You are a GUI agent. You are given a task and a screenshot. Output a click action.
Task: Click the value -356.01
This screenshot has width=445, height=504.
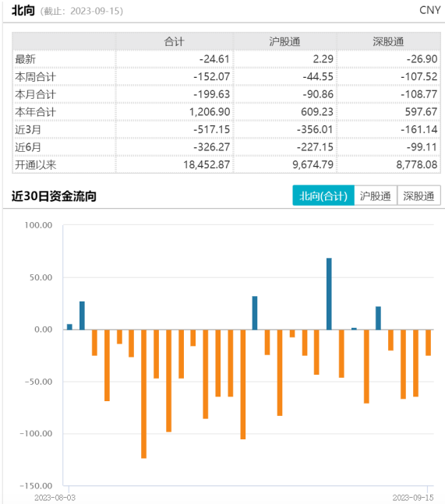coord(315,129)
